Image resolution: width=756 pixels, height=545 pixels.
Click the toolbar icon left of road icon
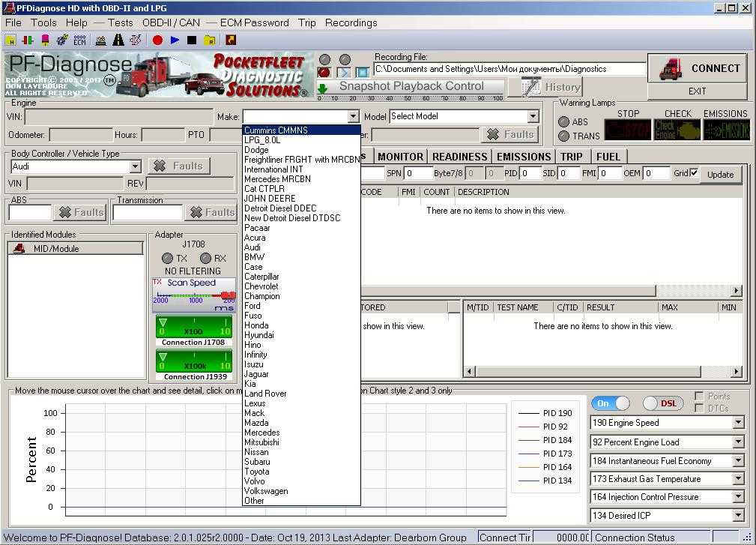pos(100,40)
